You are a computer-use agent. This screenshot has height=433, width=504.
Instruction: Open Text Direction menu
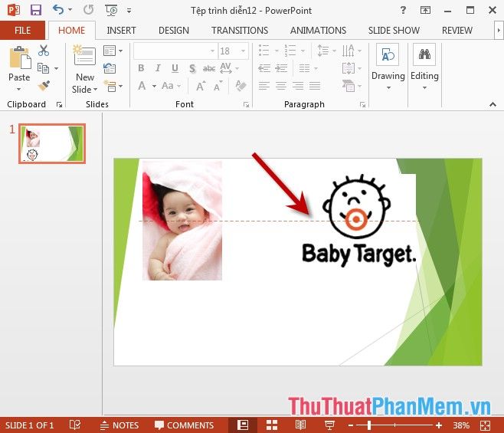click(352, 51)
